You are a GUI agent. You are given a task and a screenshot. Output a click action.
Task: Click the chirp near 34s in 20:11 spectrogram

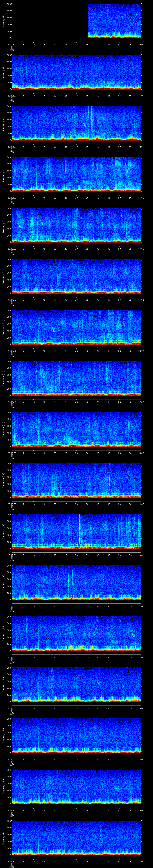(x=84, y=125)
